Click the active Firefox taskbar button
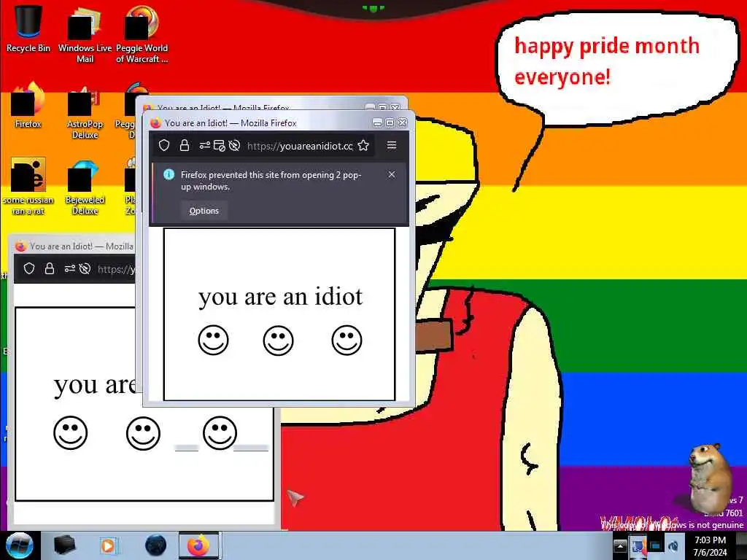This screenshot has width=747, height=560. point(198,545)
